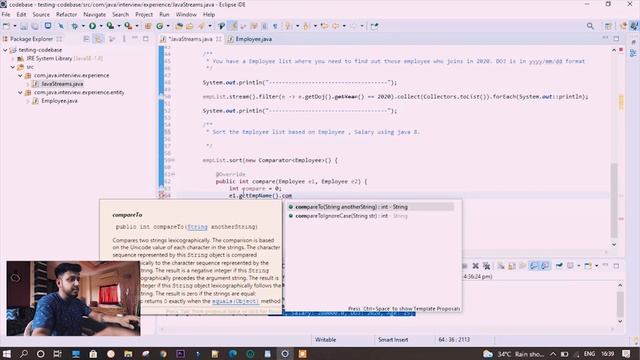Click the Open Perspective icon
The image size is (640, 360).
coord(608,26)
